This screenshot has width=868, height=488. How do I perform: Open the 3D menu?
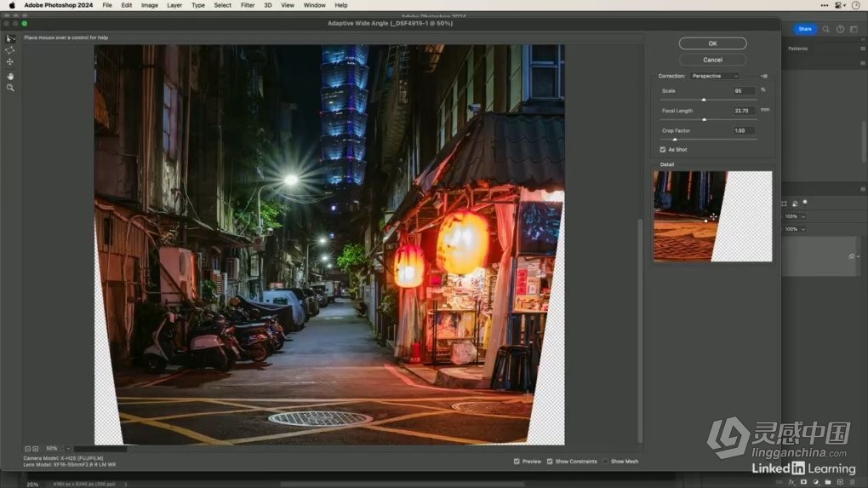tap(268, 5)
